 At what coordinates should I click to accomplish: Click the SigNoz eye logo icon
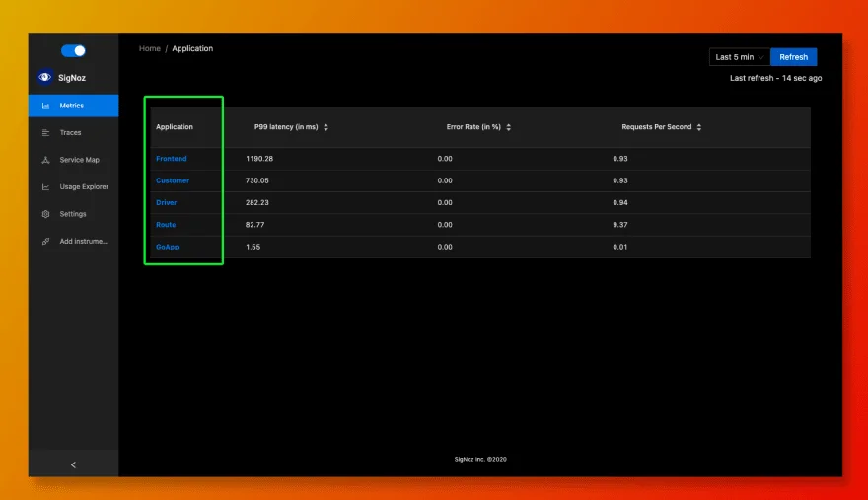coord(44,78)
